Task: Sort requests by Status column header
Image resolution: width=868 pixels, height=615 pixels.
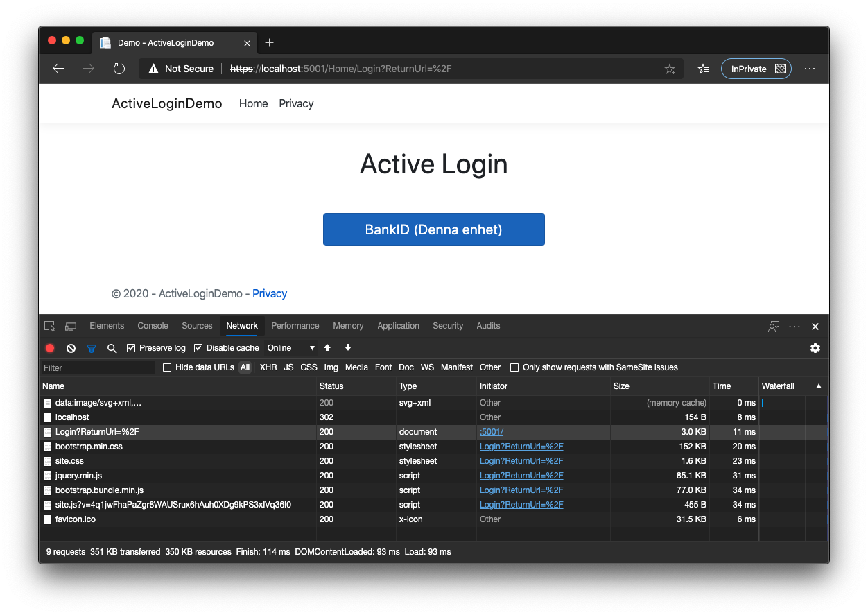Action: (356, 386)
